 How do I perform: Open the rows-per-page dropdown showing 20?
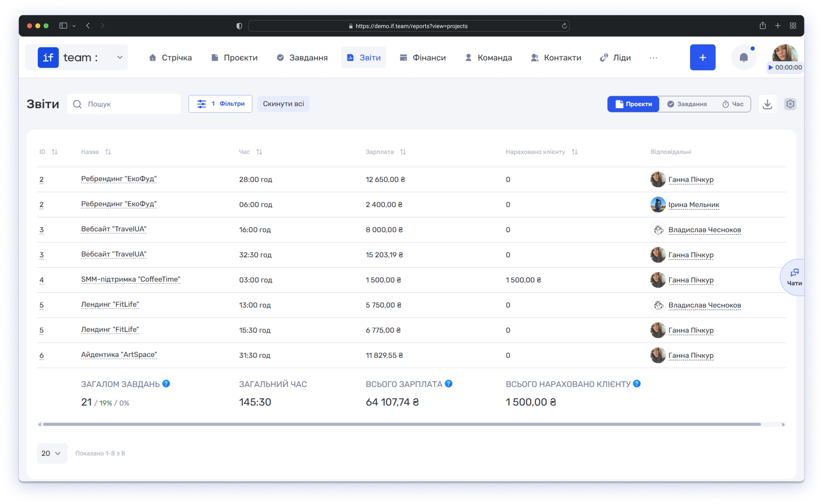pyautogui.click(x=52, y=453)
